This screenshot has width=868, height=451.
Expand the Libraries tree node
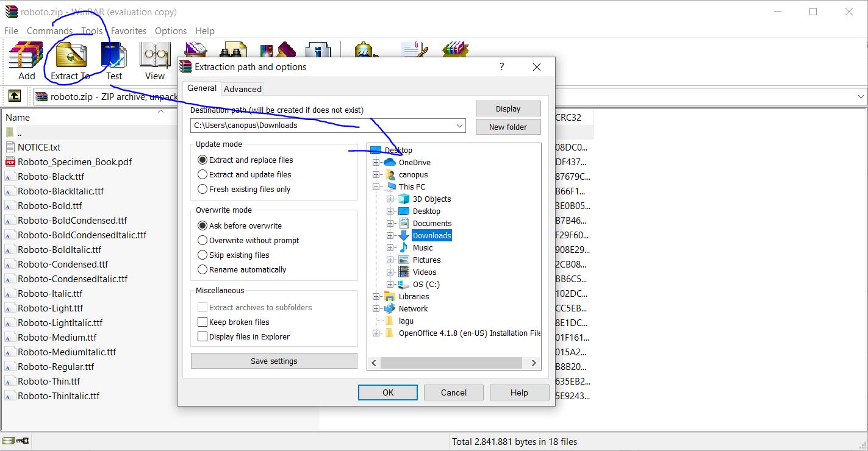(x=376, y=297)
